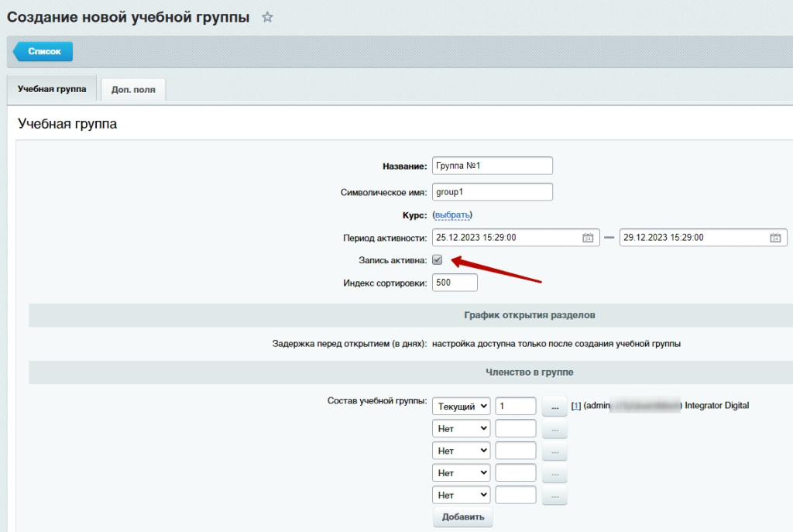Focus the 'Символическое имя' field

(492, 192)
